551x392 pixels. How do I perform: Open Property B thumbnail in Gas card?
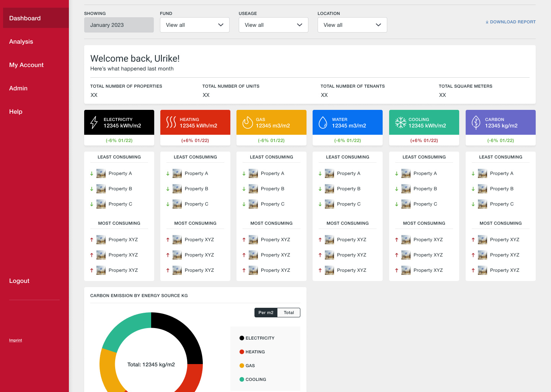point(253,189)
